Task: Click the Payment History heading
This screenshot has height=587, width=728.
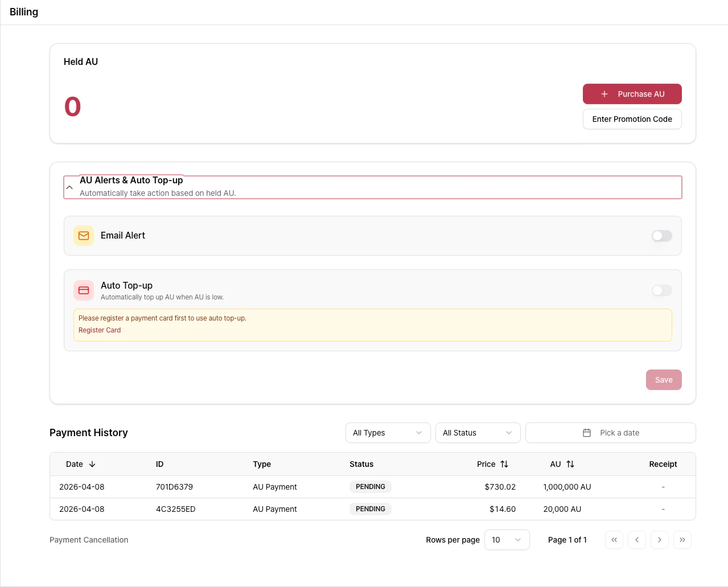Action: tap(89, 433)
